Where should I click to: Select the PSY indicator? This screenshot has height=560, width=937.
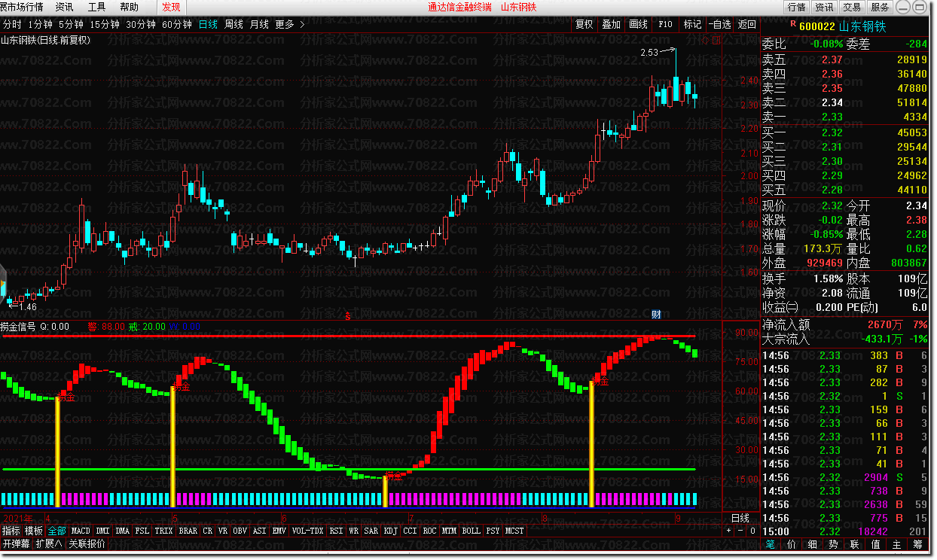[493, 531]
